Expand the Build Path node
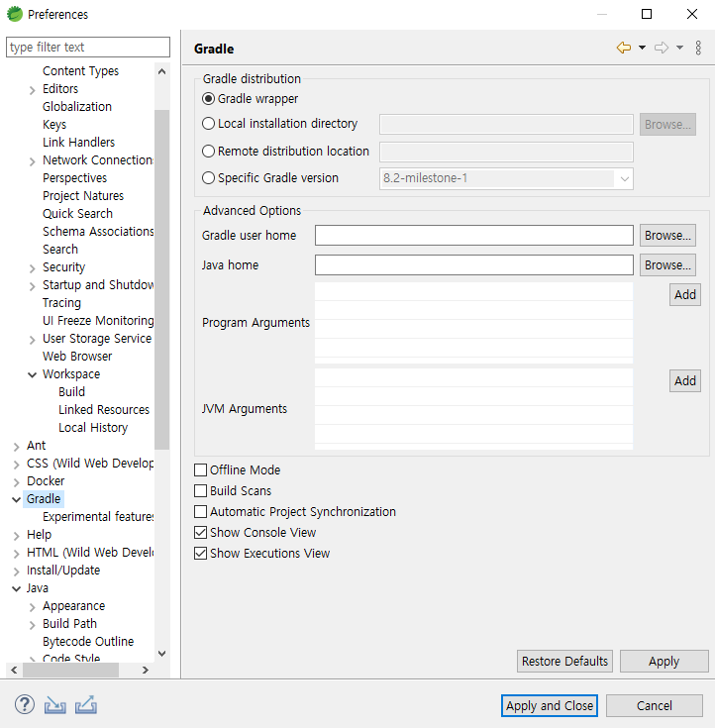Viewport: 715px width, 728px height. pyautogui.click(x=32, y=625)
